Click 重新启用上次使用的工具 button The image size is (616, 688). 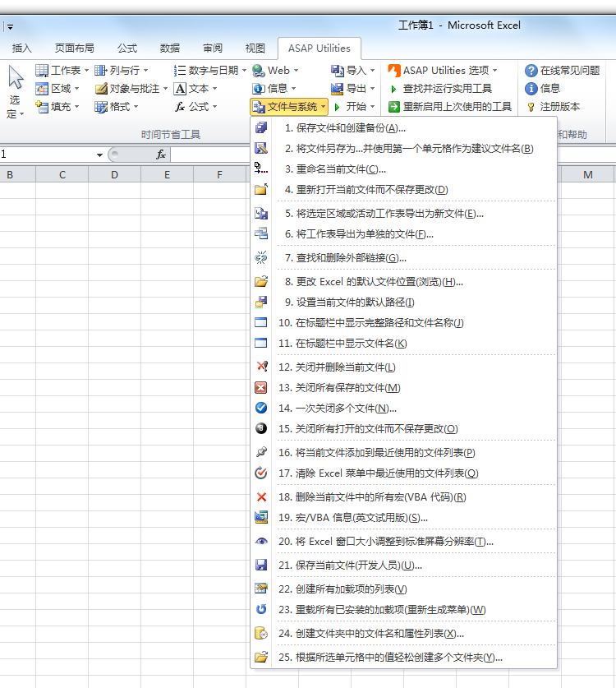coord(450,107)
